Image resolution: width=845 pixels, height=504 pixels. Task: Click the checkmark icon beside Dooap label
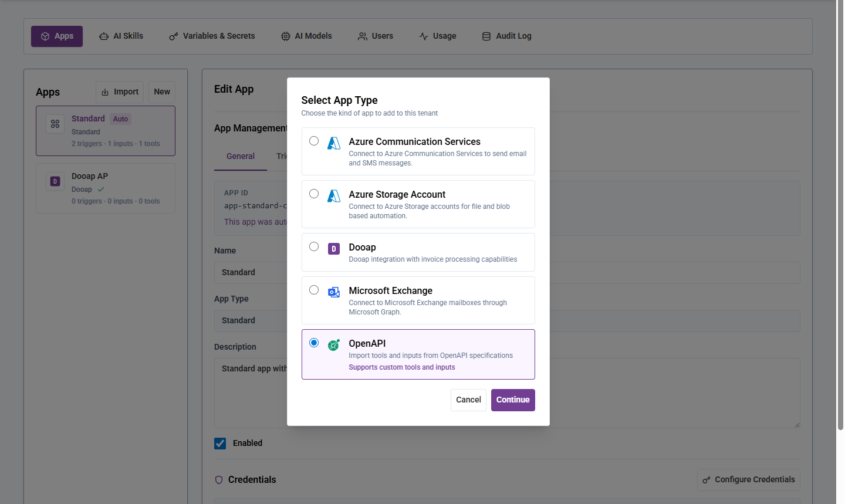(x=101, y=190)
